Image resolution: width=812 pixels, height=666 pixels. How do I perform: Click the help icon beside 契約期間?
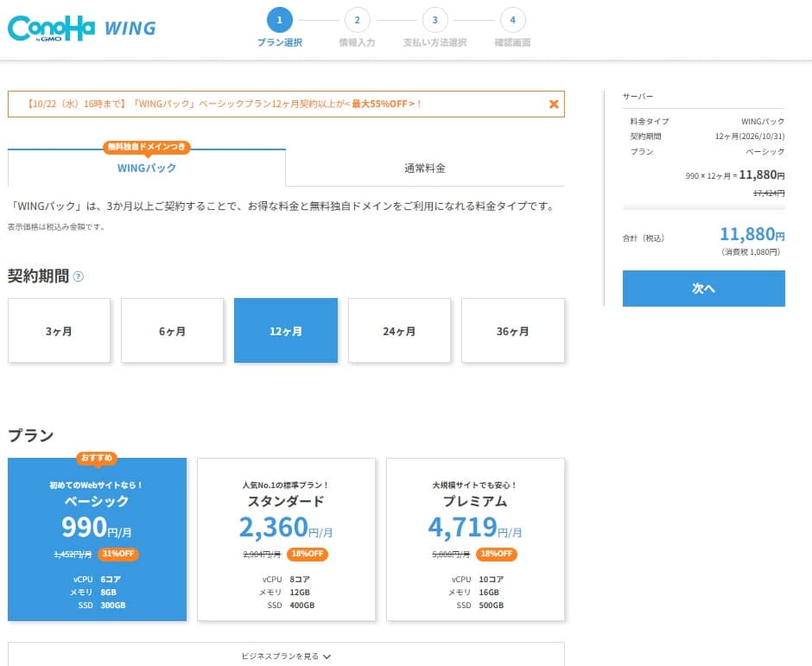tap(79, 276)
